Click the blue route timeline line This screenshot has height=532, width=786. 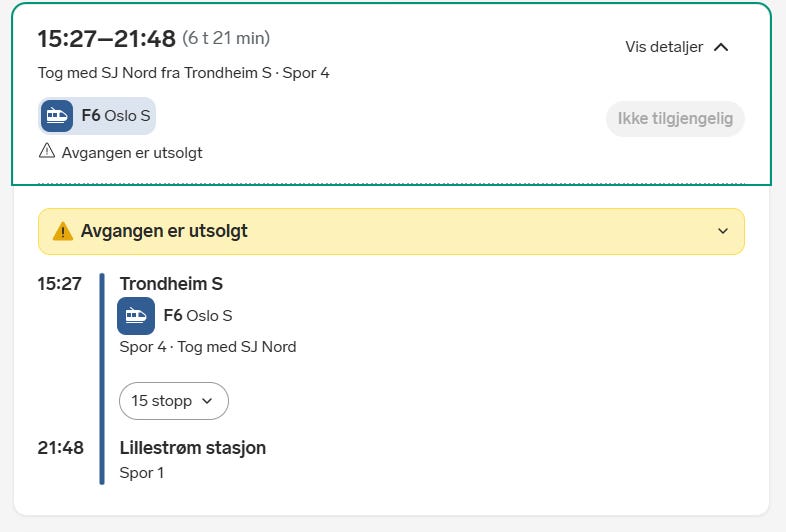tap(102, 380)
